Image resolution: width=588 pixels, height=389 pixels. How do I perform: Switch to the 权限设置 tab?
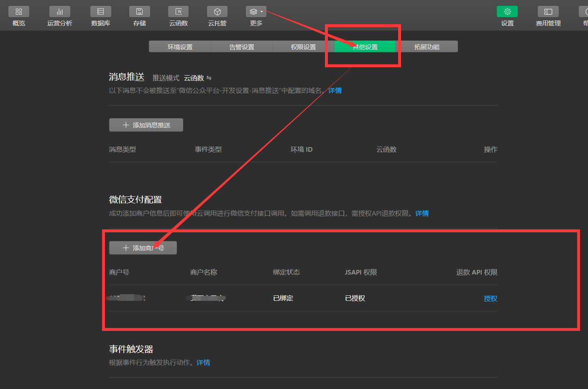click(x=303, y=46)
